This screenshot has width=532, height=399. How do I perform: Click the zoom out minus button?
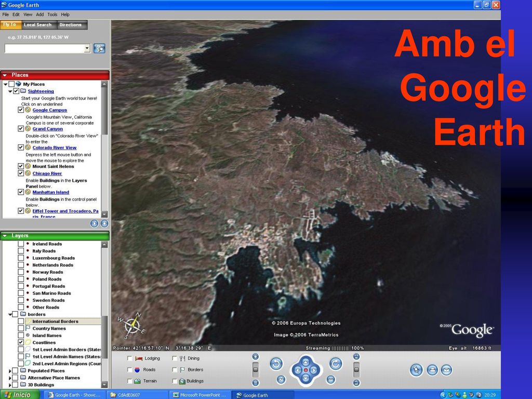(x=256, y=383)
